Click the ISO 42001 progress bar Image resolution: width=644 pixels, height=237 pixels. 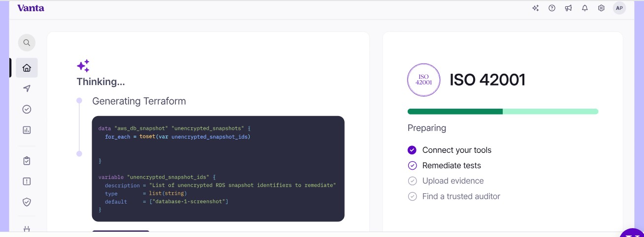(503, 112)
